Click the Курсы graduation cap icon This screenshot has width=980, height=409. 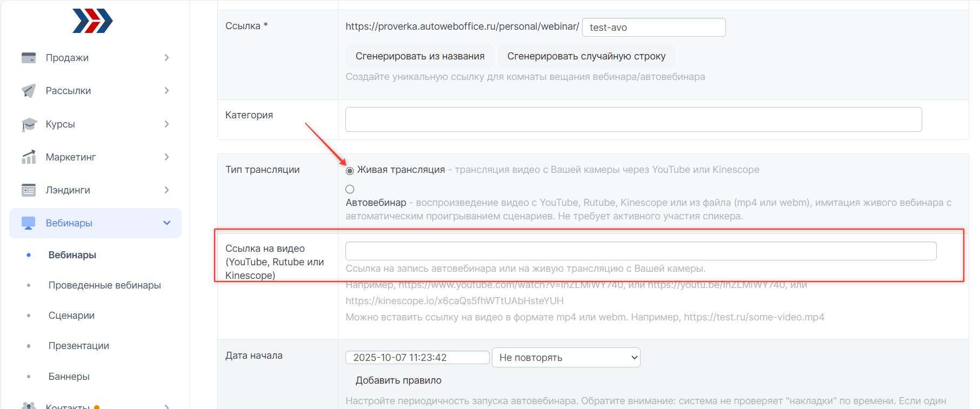tap(29, 124)
